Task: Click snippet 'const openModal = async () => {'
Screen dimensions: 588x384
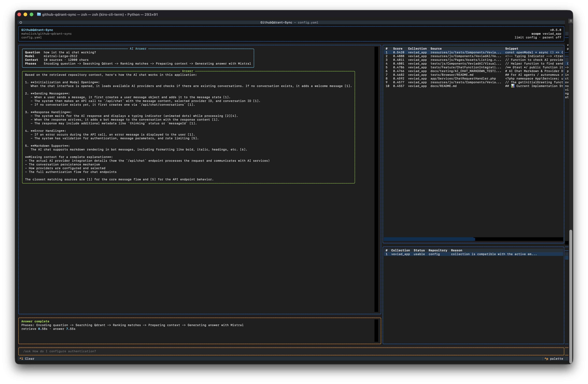Action: 534,52
